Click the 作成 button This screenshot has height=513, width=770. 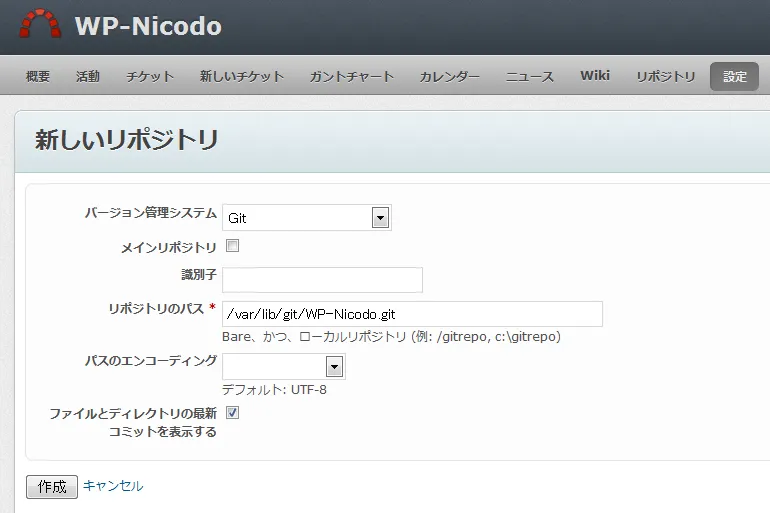(x=52, y=486)
